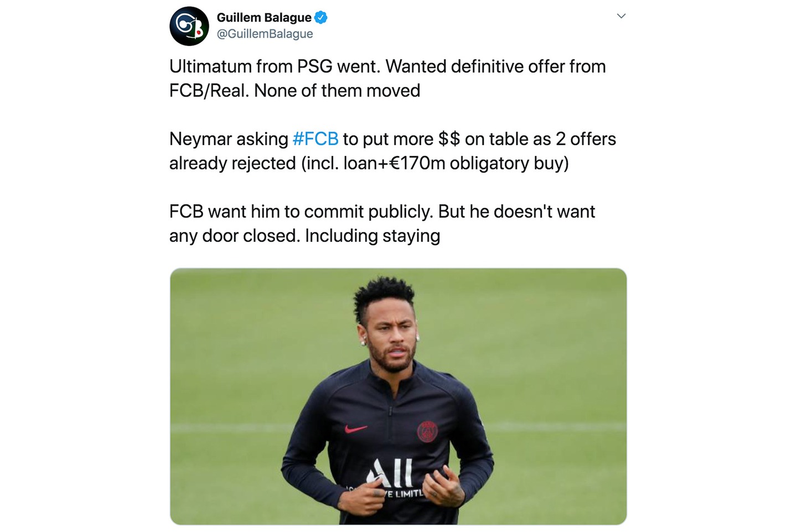The image size is (797, 532).
Task: Open the attached training photo
Action: (398, 396)
